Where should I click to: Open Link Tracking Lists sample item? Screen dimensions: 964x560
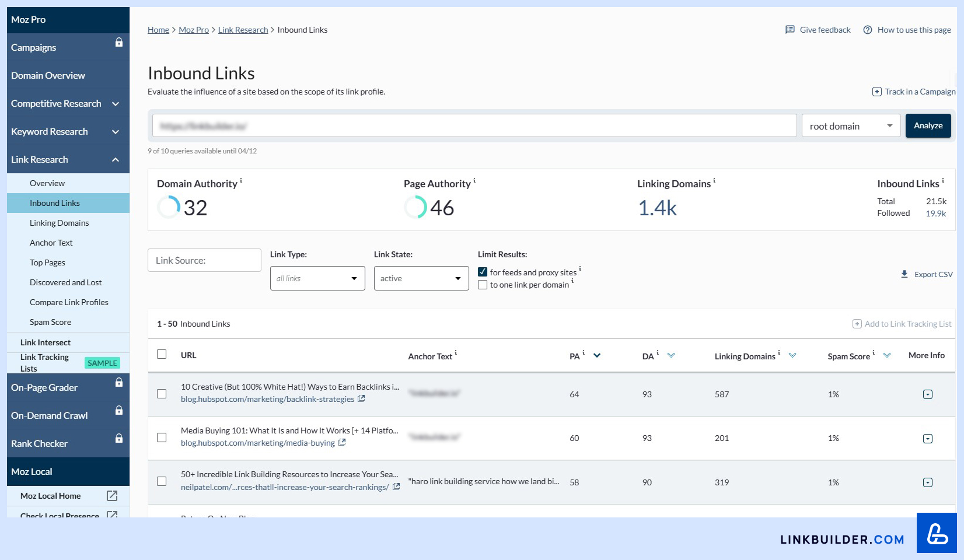pos(68,363)
